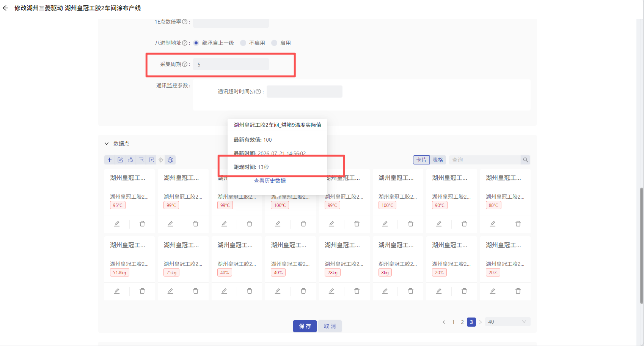Collapse the 数据点 section chevron

click(107, 144)
